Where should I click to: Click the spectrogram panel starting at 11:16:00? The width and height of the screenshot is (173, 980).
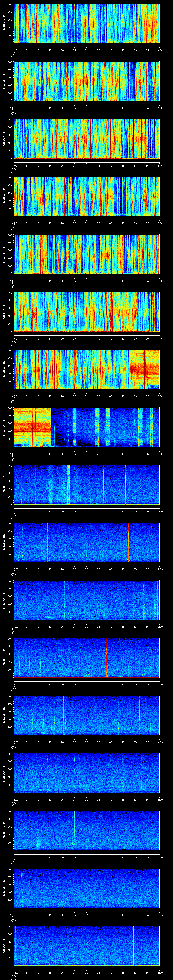tap(86, 888)
